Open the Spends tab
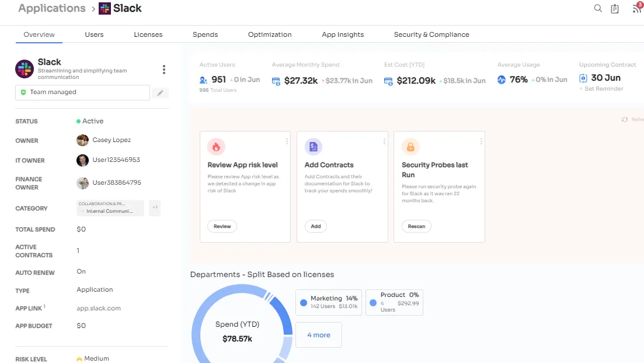The height and width of the screenshot is (363, 644). tap(206, 34)
